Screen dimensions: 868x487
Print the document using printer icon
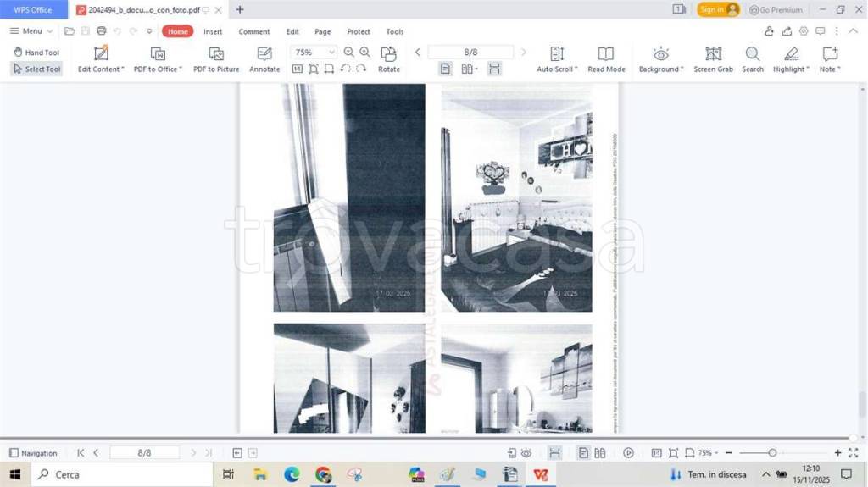click(x=102, y=31)
